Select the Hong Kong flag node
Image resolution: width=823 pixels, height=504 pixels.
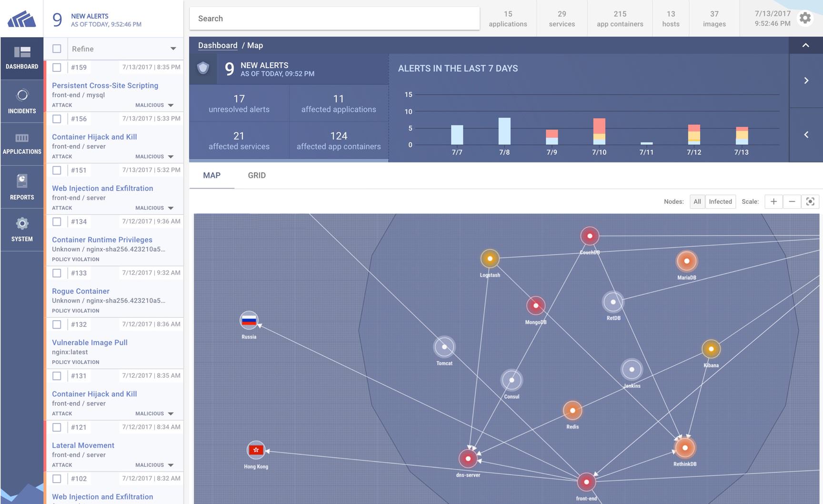[x=256, y=450]
